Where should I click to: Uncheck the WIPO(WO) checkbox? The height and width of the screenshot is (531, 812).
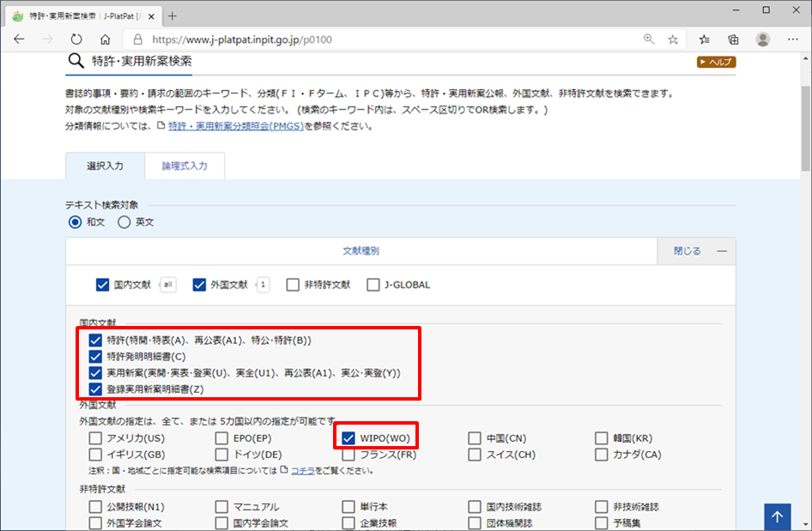coord(348,437)
